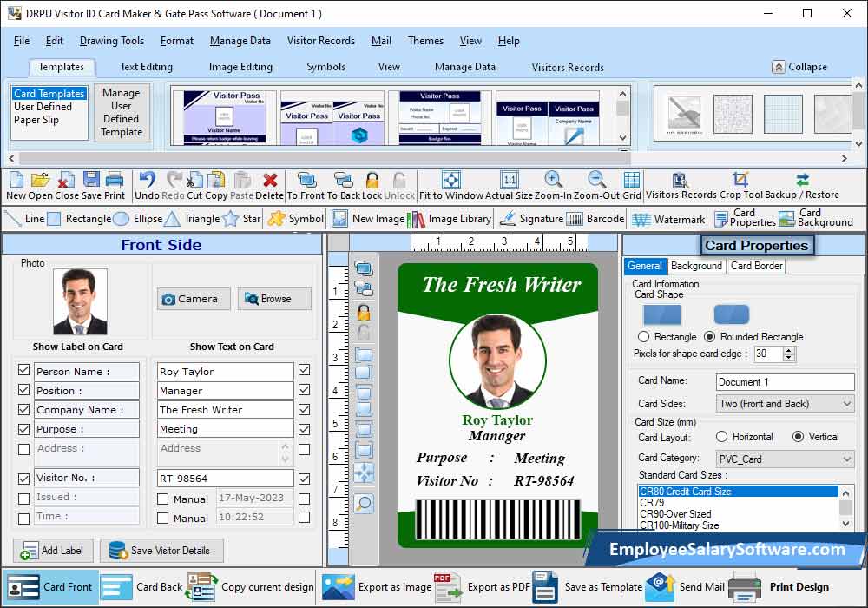Click the Camera button
Image resolution: width=868 pixels, height=608 pixels.
click(194, 299)
